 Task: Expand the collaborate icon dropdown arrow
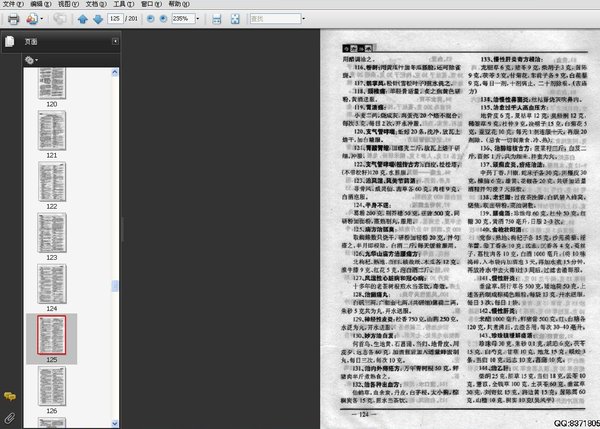tap(41, 19)
